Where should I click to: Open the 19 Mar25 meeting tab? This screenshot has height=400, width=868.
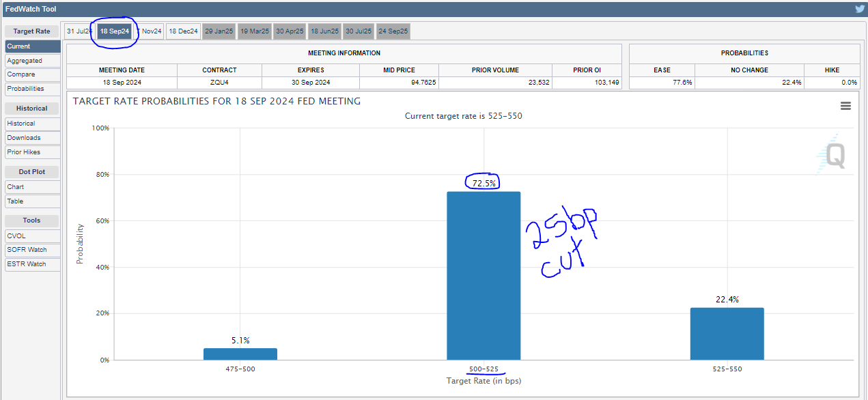coord(254,31)
